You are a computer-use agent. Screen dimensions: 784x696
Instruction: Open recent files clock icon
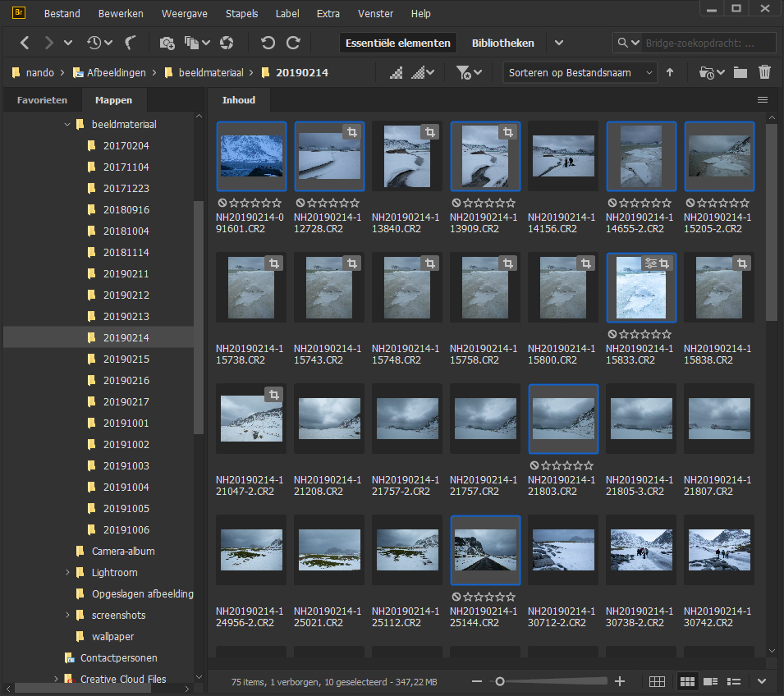coord(94,43)
